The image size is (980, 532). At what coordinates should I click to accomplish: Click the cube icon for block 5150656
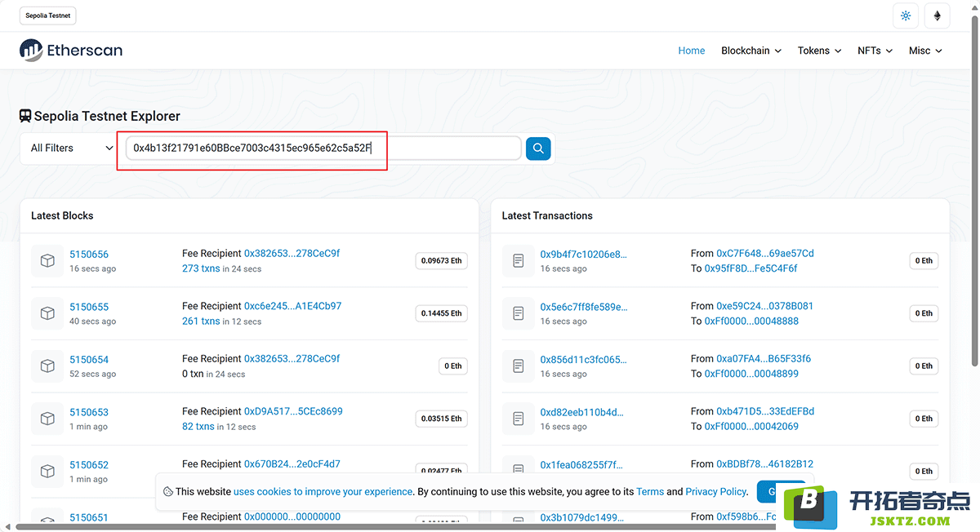pyautogui.click(x=47, y=260)
